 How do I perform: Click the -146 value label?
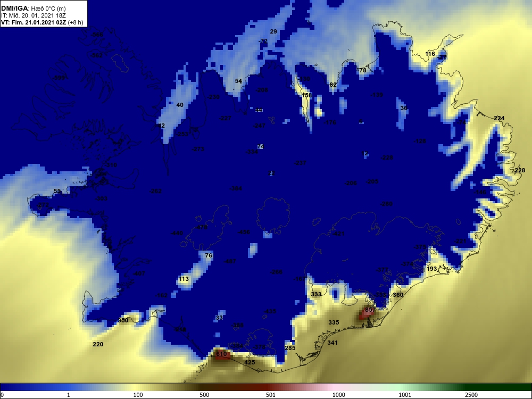click(480, 192)
